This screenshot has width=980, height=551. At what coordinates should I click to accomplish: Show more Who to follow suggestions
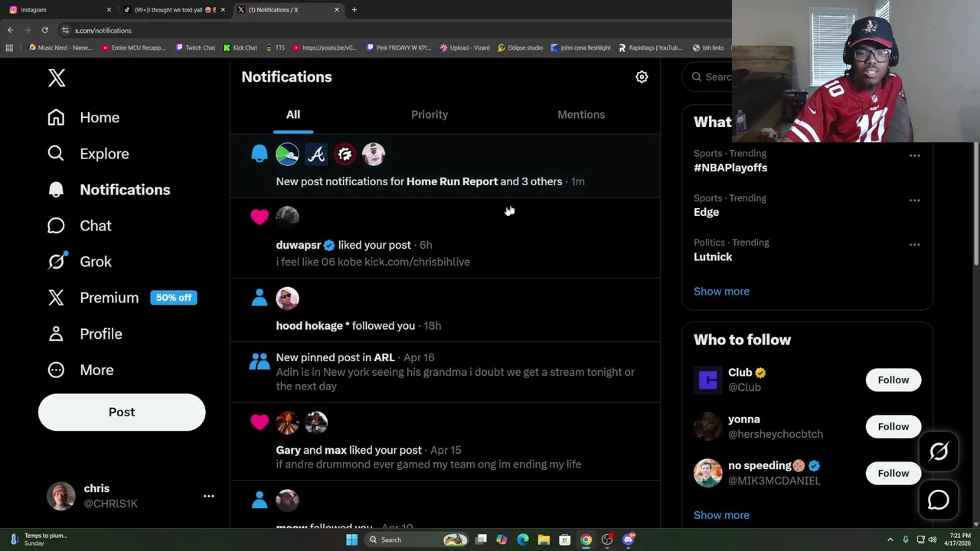[721, 515]
